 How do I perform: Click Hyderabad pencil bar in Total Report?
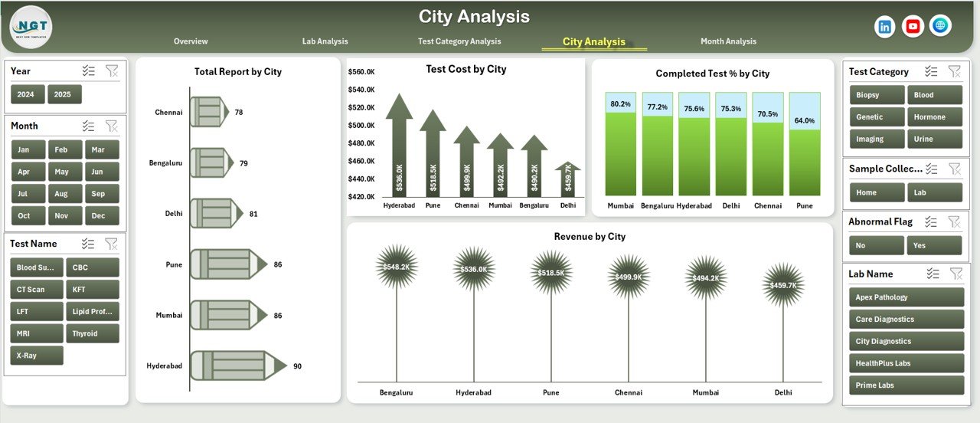[x=237, y=366]
